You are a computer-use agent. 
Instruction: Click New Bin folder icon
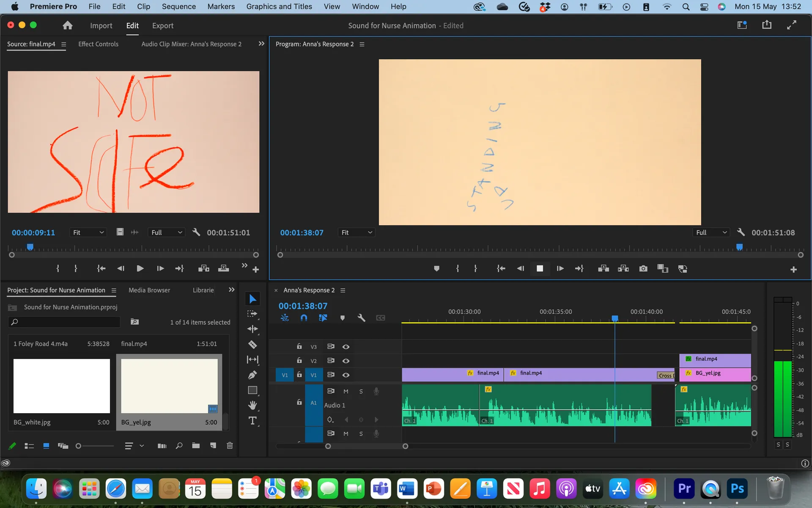pyautogui.click(x=196, y=446)
